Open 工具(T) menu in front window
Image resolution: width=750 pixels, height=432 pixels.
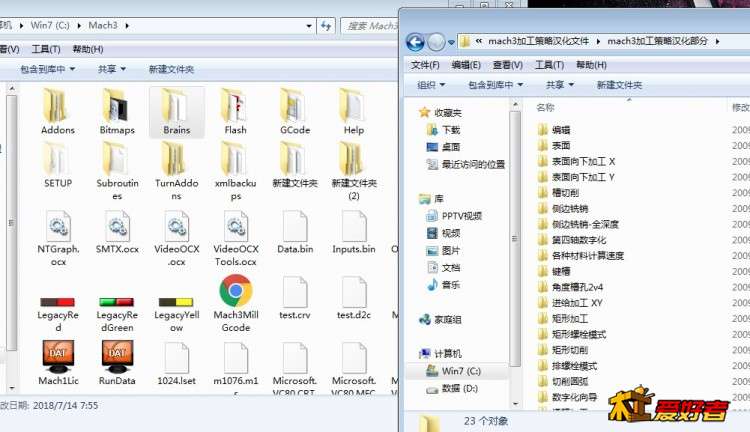(x=549, y=65)
